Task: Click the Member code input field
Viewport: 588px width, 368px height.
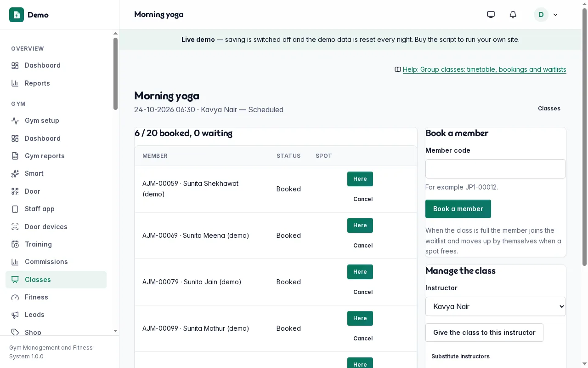Action: tap(496, 169)
